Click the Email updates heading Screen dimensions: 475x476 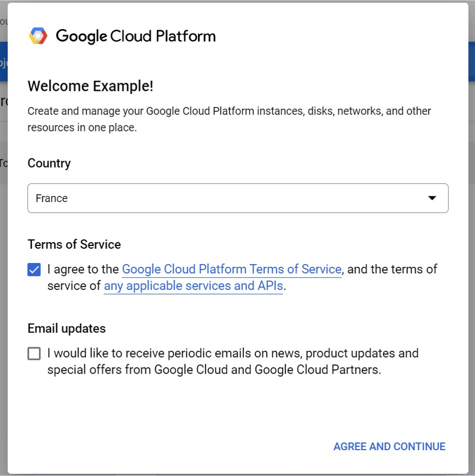67,329
